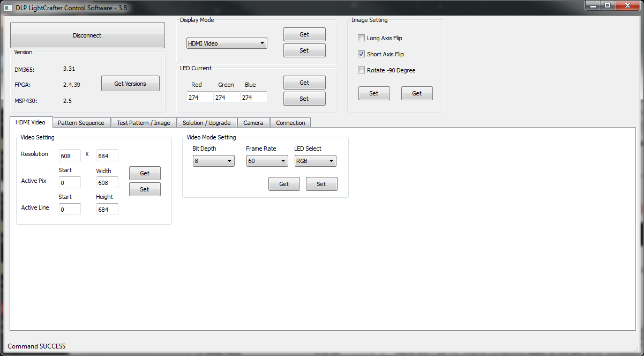
Task: Switch to the HDMI Video tab
Action: point(31,122)
